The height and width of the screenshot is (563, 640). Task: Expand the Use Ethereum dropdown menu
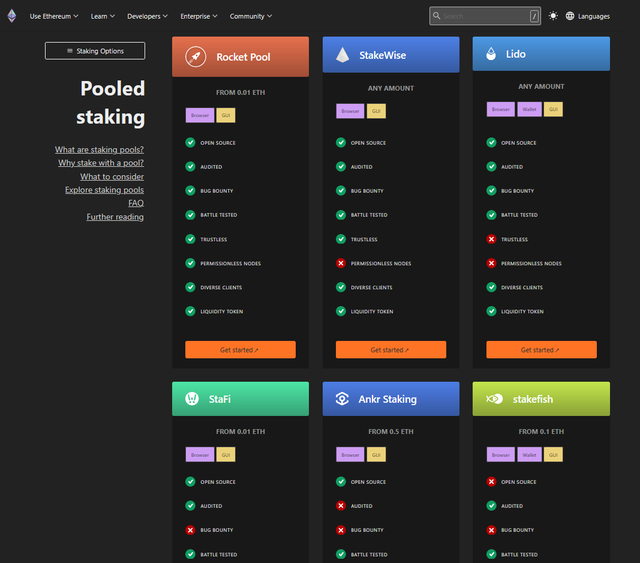(x=52, y=17)
